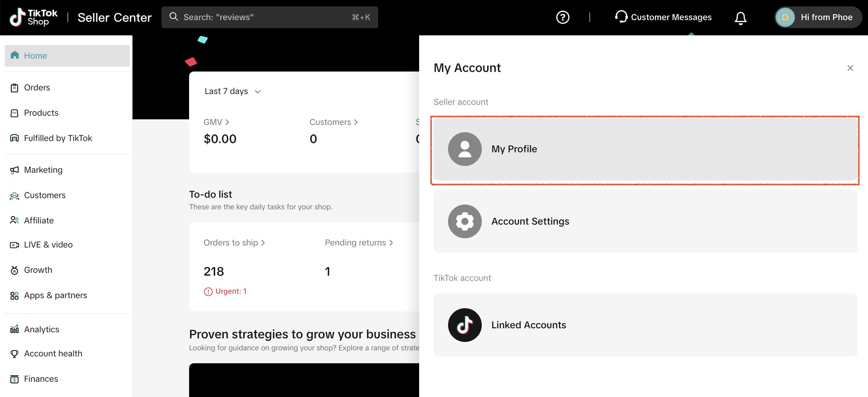Click the My Profile person icon
This screenshot has width=868, height=397.
[x=465, y=149]
